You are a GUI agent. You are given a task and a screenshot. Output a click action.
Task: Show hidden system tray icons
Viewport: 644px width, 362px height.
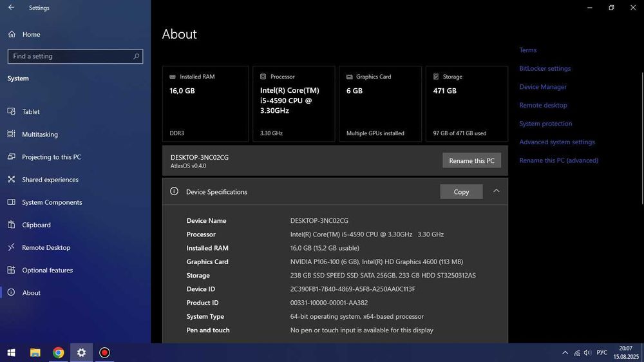click(x=565, y=353)
